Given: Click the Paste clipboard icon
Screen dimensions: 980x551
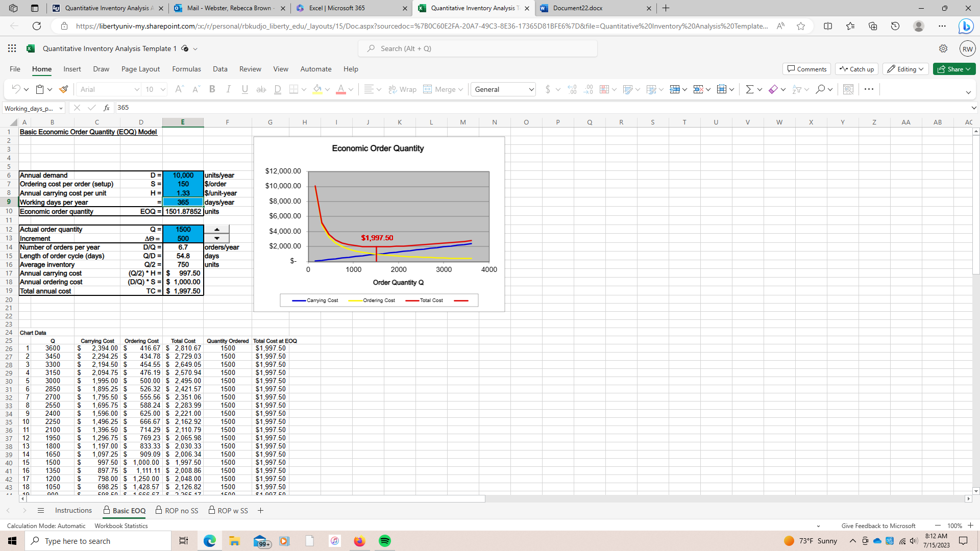Looking at the screenshot, I should [x=40, y=89].
